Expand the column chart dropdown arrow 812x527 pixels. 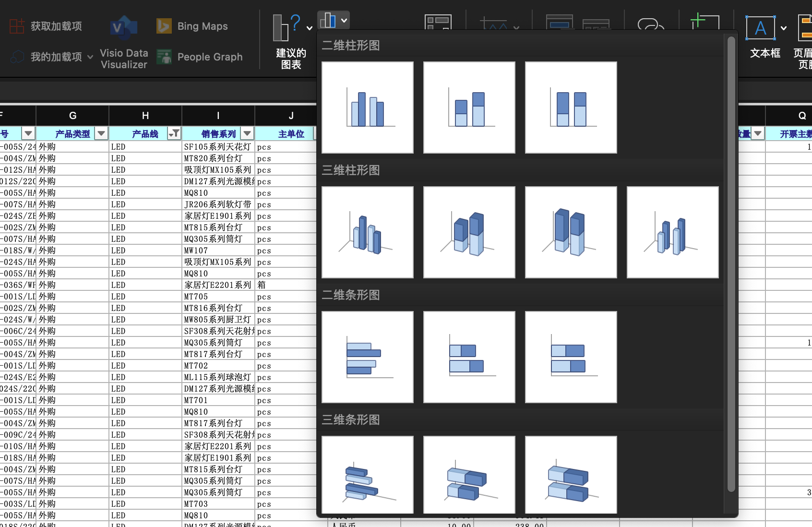pos(344,21)
